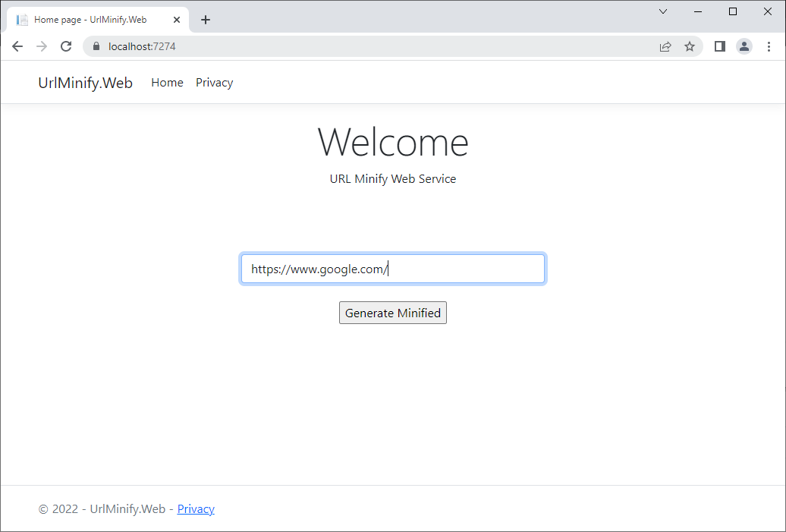
Task: Switch to the Home navigation item
Action: pos(167,82)
